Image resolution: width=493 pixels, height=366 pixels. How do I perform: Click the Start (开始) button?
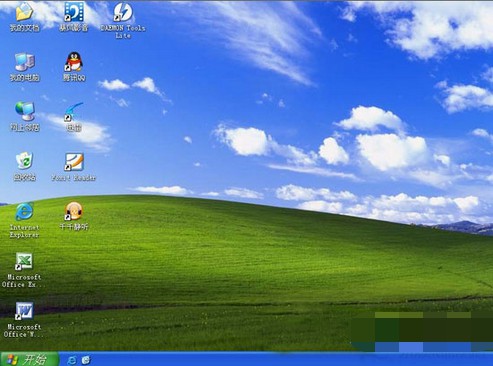[30, 359]
